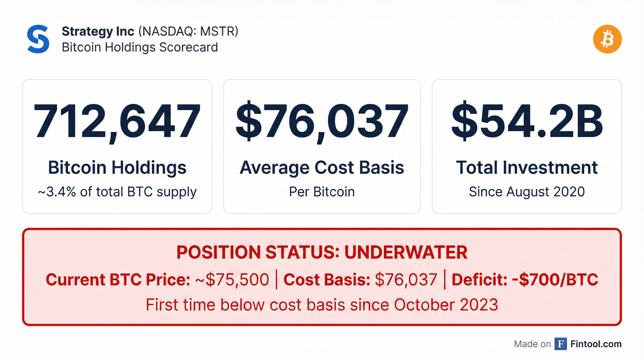Click the POSITION STATUS: UNDERWATER heading
The image size is (644, 360).
tap(322, 252)
